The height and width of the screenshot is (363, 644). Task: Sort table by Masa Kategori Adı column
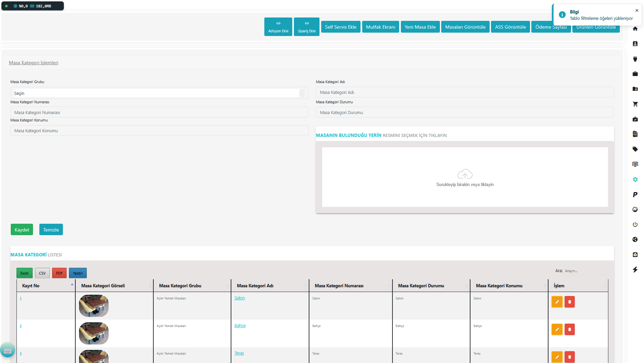click(x=269, y=286)
